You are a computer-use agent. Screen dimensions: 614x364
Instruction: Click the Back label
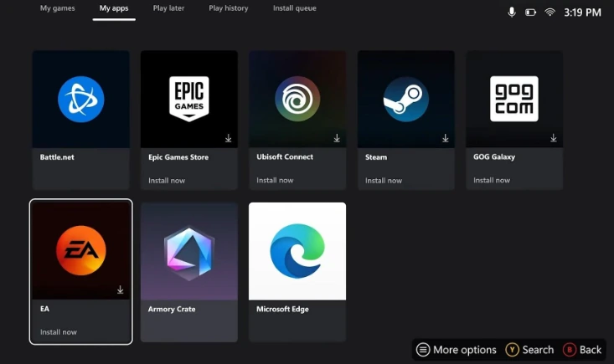591,350
